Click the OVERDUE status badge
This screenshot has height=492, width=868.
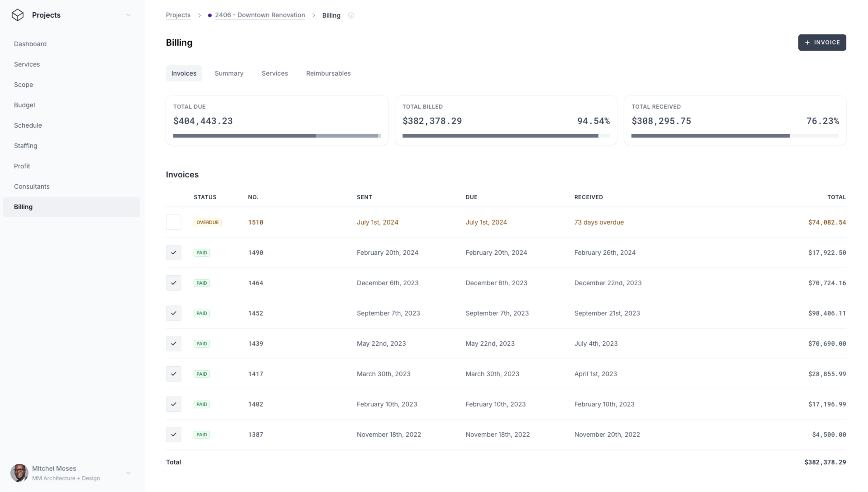[x=208, y=222]
